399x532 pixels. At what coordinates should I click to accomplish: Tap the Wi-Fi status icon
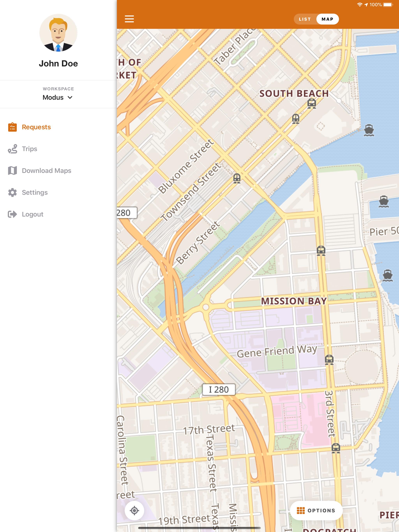(x=359, y=4)
